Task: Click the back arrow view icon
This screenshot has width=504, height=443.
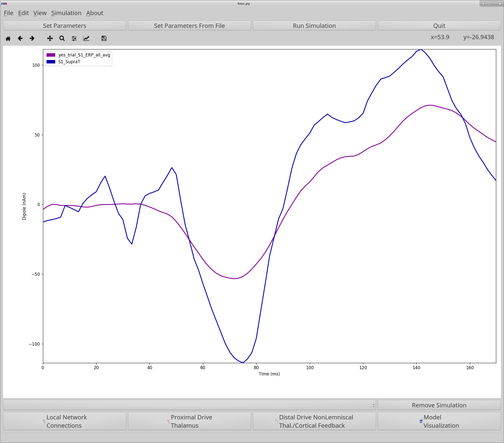Action: pos(20,38)
